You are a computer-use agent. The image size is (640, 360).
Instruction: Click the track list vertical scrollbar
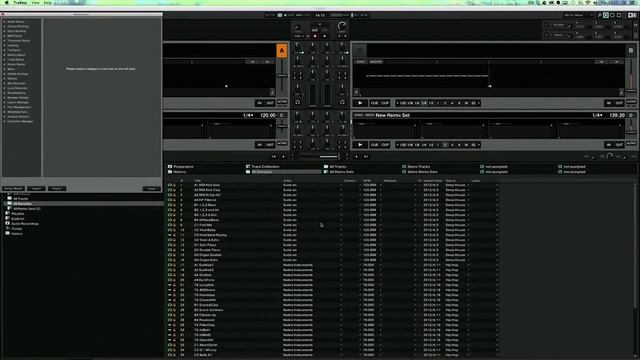(635, 245)
